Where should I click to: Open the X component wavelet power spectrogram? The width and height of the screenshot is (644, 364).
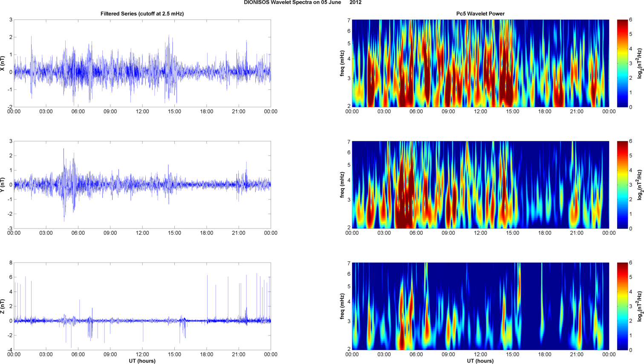coord(480,63)
